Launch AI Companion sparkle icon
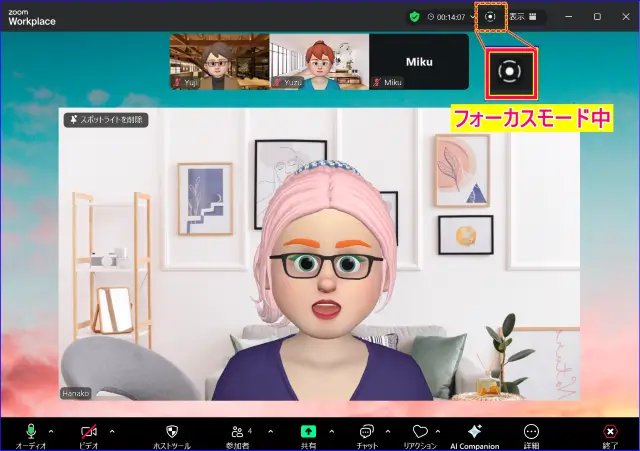Screen dimensions: 640x451 (x=474, y=431)
